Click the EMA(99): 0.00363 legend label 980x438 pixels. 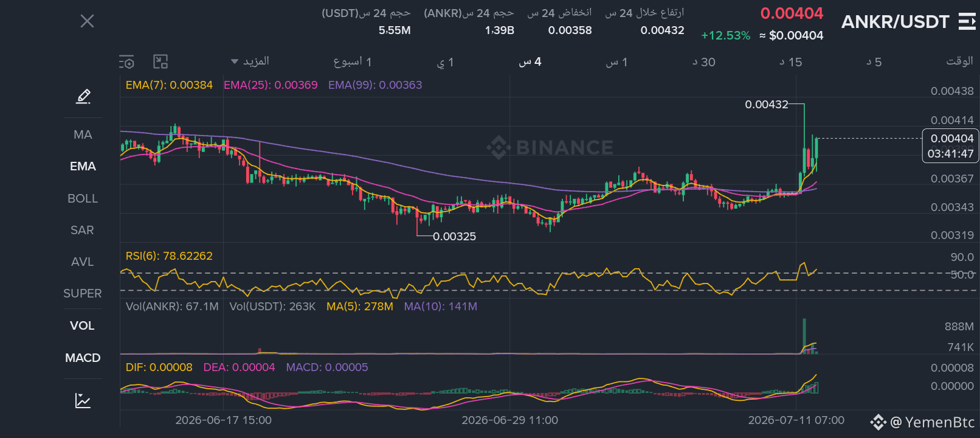[375, 85]
